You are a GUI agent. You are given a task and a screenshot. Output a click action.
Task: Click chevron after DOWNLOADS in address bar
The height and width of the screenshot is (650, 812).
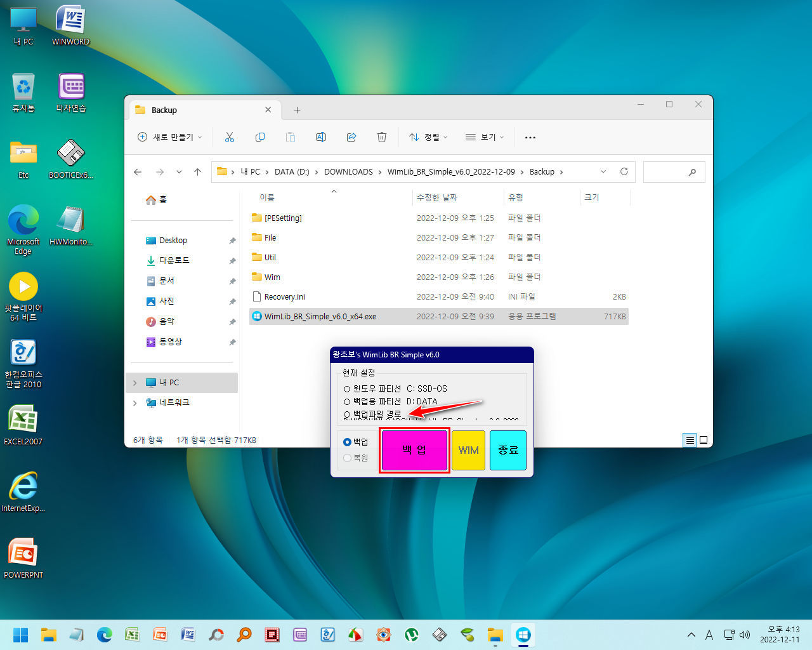pos(381,172)
